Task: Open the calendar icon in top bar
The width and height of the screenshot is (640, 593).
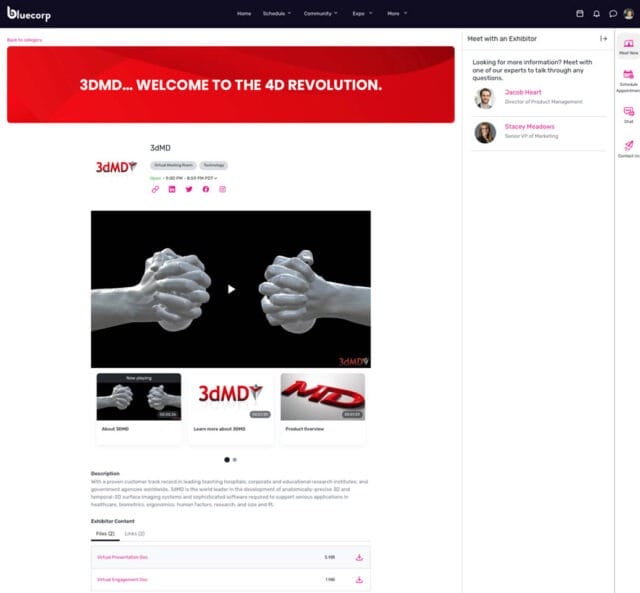Action: [580, 13]
